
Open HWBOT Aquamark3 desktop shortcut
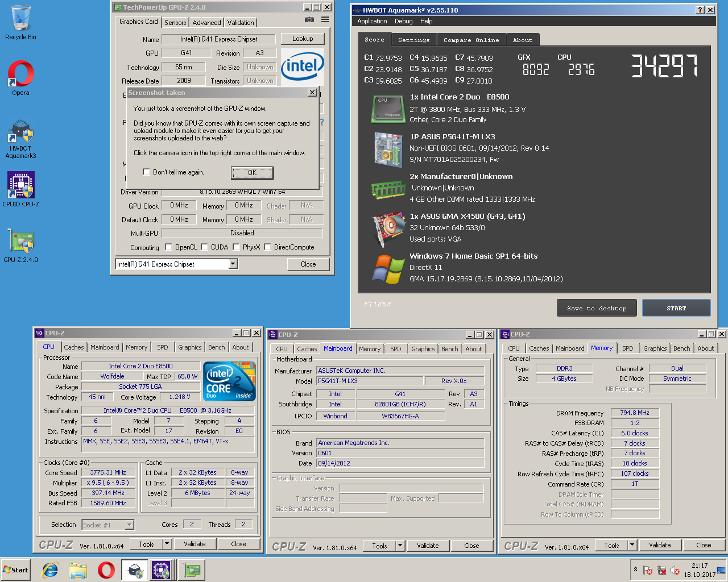20,139
